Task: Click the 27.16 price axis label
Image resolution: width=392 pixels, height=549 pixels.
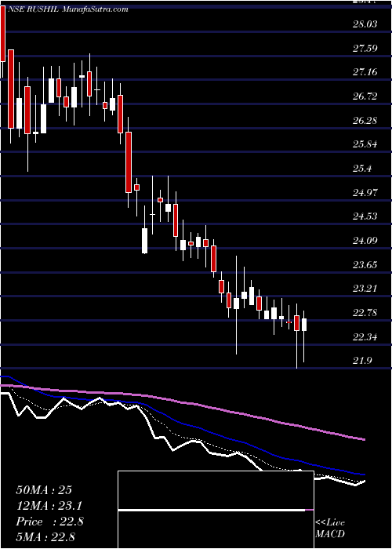Action: click(365, 72)
